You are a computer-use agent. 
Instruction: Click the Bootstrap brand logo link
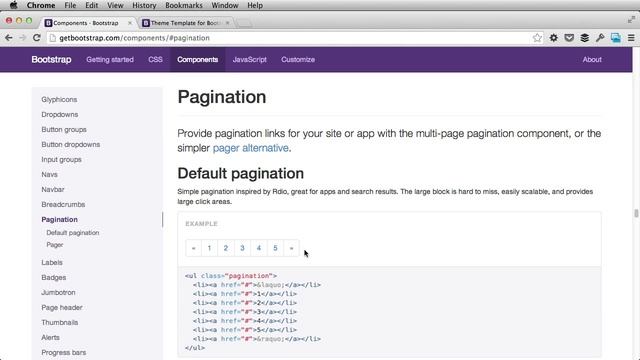[51, 60]
